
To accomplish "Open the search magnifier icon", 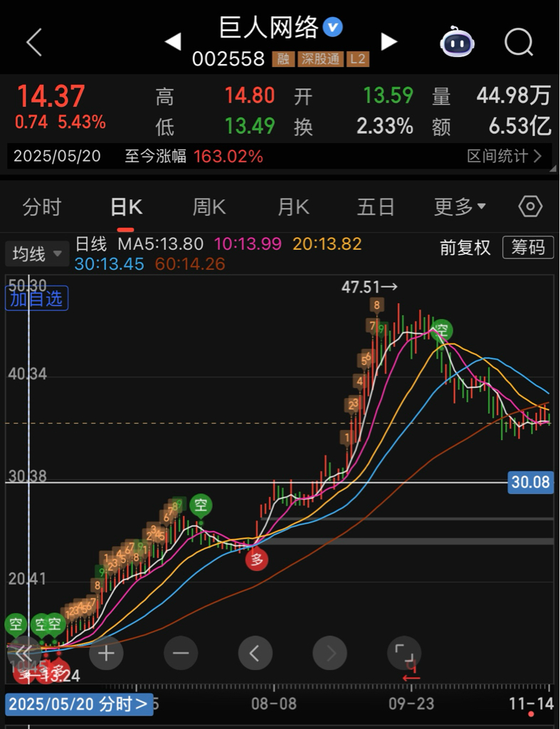I will [x=519, y=42].
